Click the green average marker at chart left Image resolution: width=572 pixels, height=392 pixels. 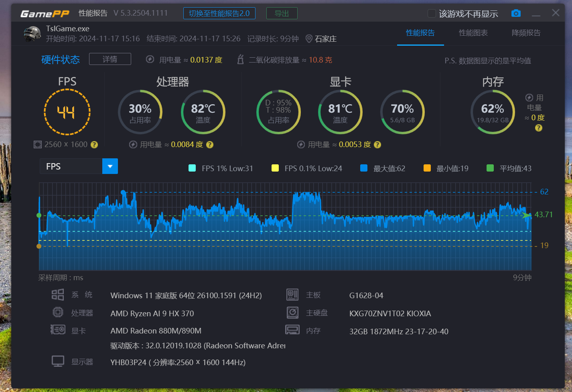pyautogui.click(x=39, y=215)
